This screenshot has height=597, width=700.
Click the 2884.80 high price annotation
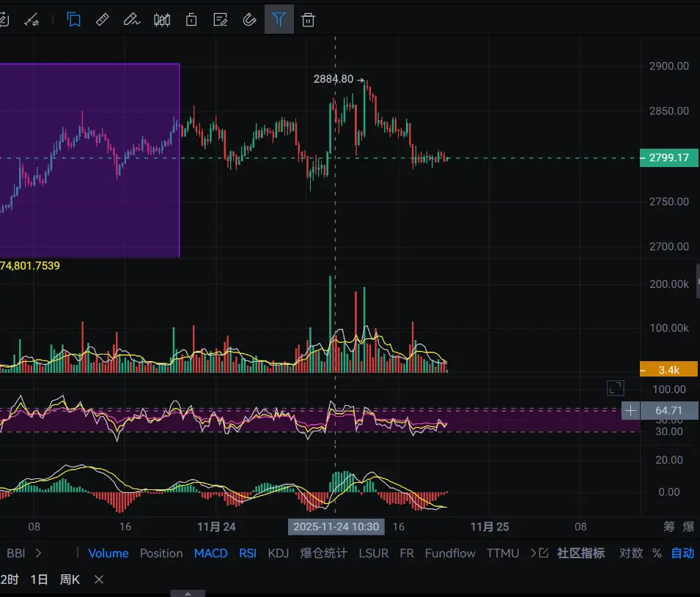coord(334,79)
